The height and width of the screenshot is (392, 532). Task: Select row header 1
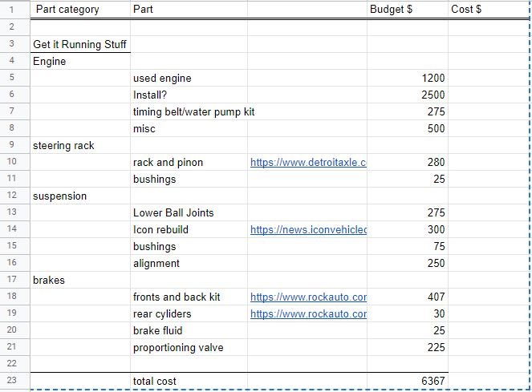[15, 10]
